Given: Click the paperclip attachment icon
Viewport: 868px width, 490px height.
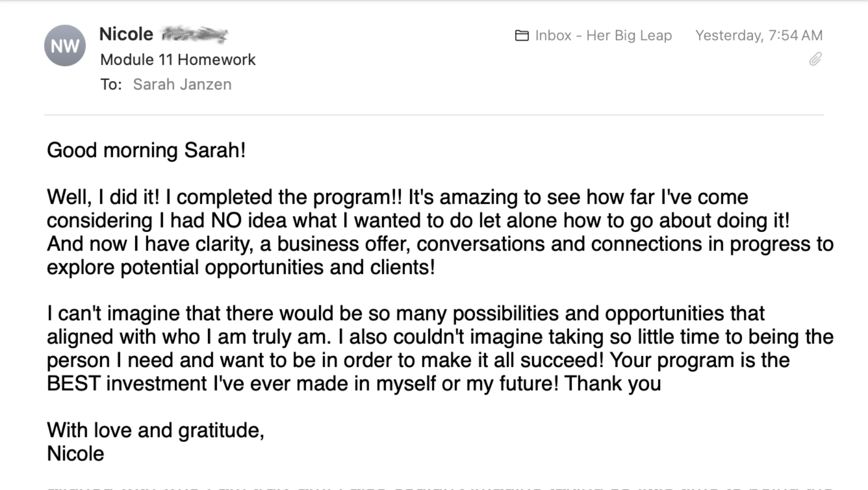Looking at the screenshot, I should (x=815, y=59).
